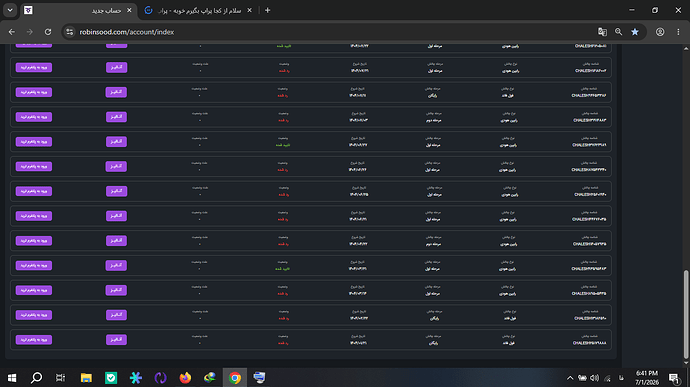Show hidden system tray icons
The image size is (690, 387).
[570, 378]
